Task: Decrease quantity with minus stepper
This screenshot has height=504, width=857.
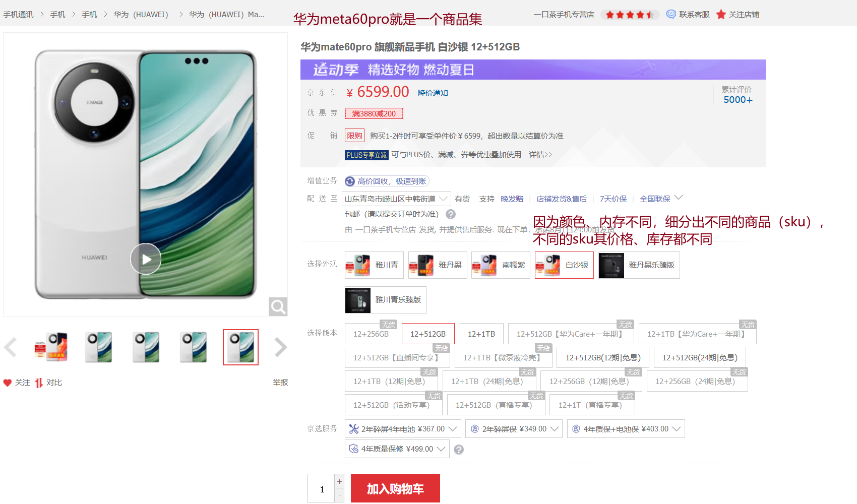Action: pyautogui.click(x=340, y=496)
